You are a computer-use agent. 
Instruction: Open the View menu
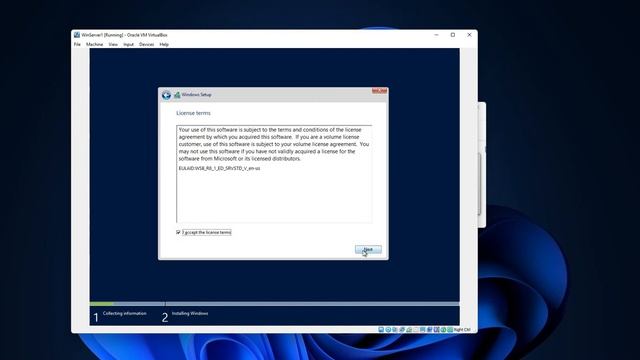pos(113,44)
